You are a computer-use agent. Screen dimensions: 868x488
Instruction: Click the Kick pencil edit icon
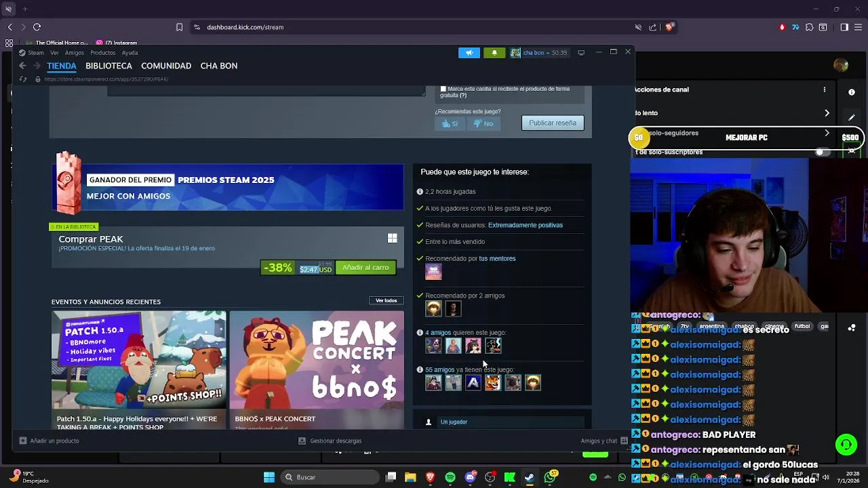852,117
